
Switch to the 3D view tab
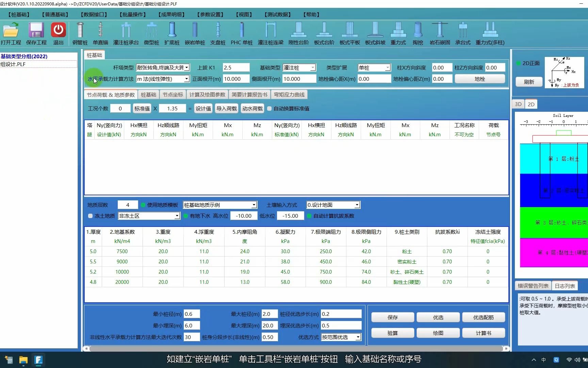518,104
